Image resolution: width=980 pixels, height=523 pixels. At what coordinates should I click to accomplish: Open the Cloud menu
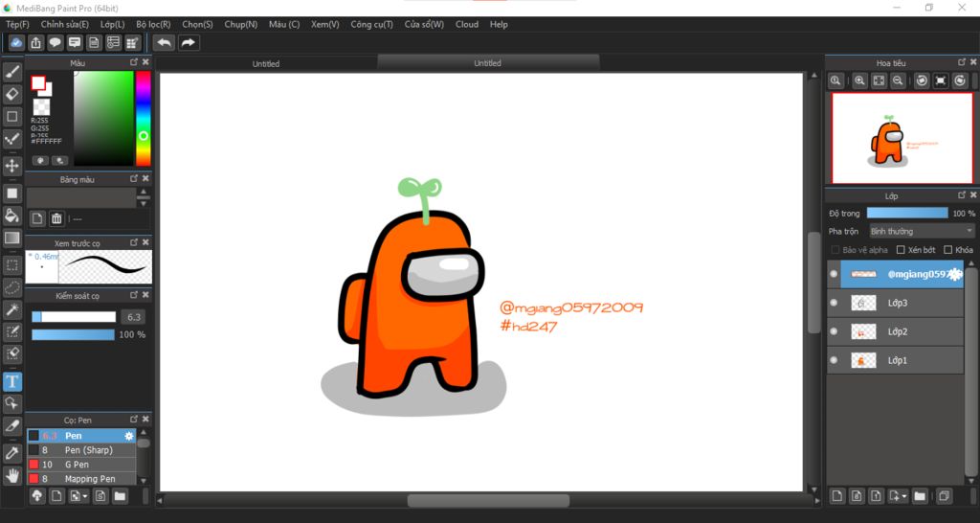[x=467, y=24]
